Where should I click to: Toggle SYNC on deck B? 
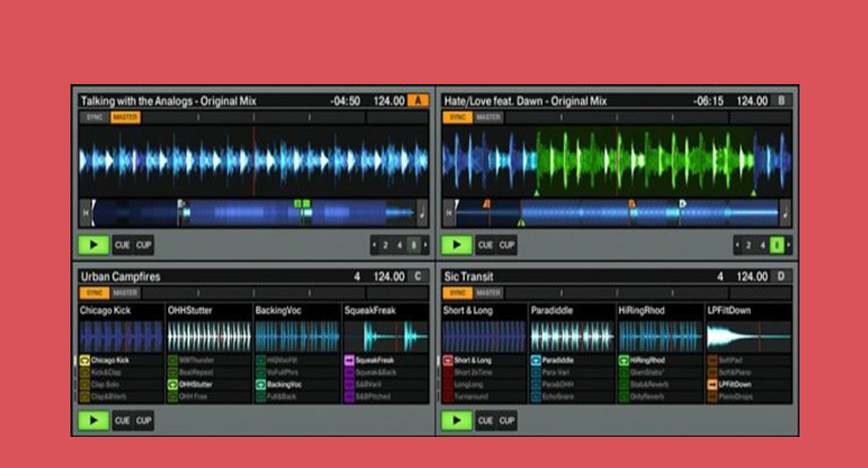point(458,117)
